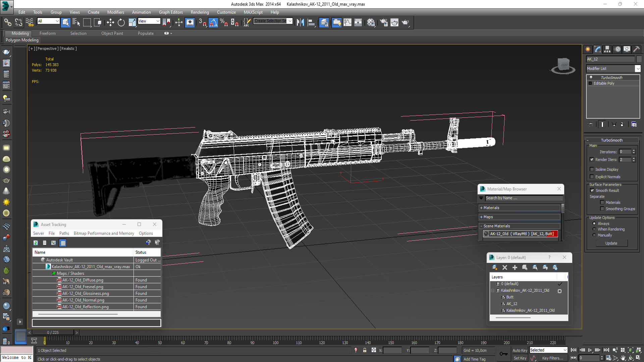Create new layer icon in Layer dialog
This screenshot has height=362, width=644.
[495, 267]
